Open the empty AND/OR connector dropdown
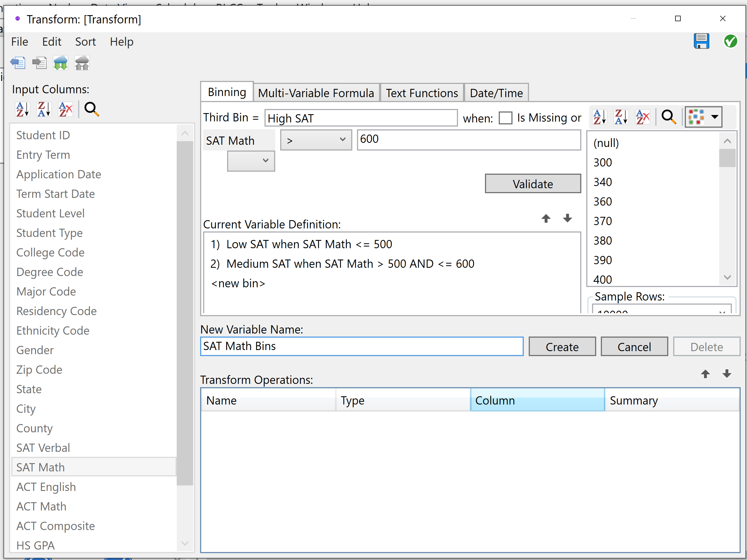 point(251,161)
